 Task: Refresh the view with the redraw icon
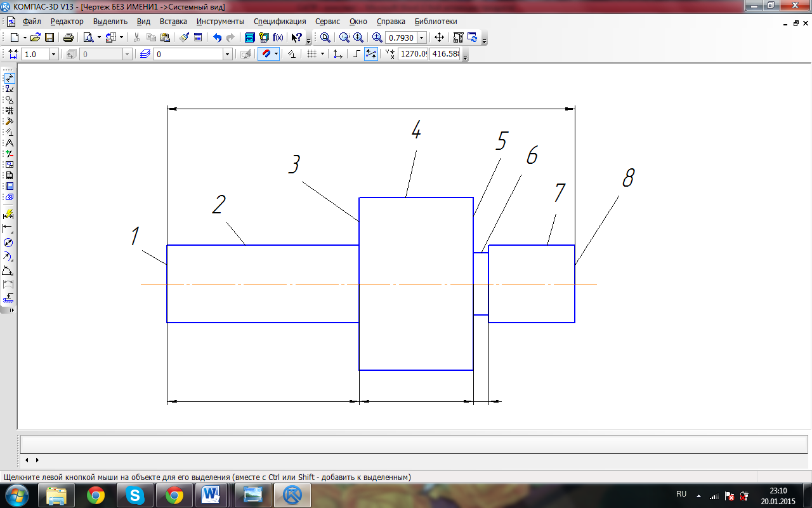tap(472, 37)
